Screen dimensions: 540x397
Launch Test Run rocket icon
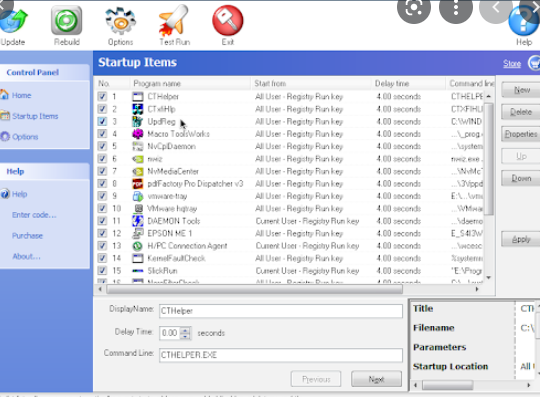[x=174, y=21]
